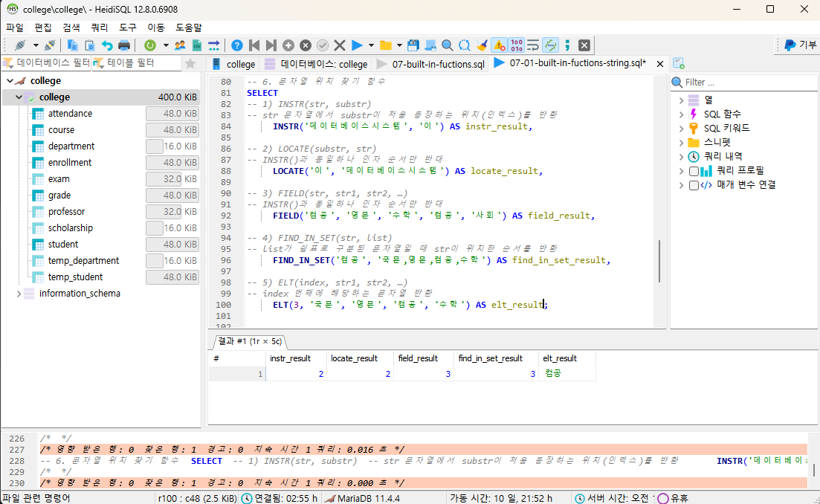
Task: Click the paste clipboard icon
Action: pos(89,45)
